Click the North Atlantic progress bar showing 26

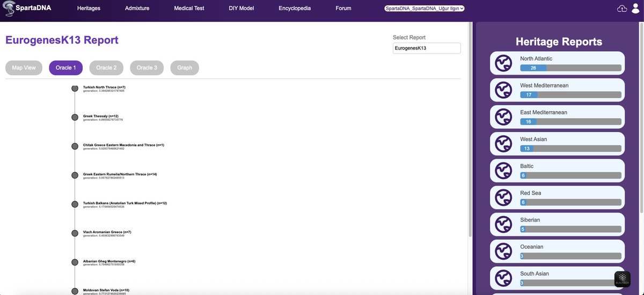click(570, 68)
